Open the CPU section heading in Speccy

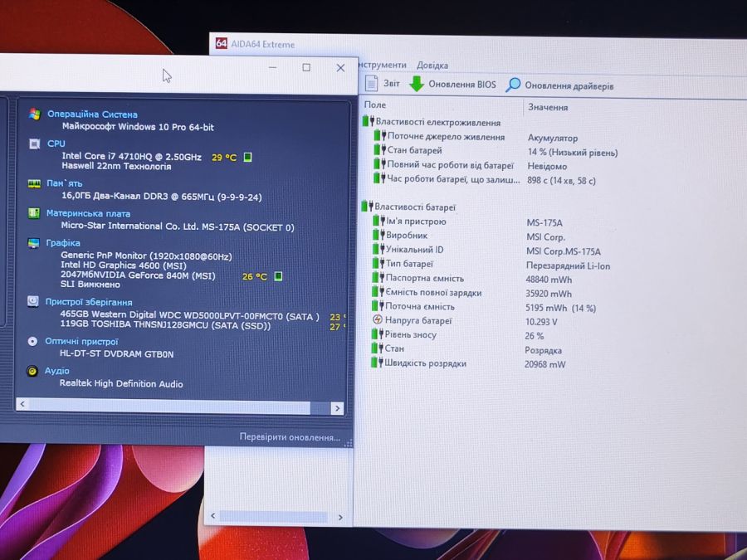click(56, 144)
